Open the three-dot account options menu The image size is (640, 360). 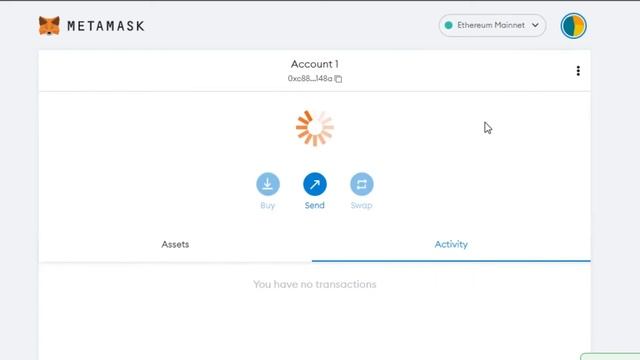[x=578, y=71]
